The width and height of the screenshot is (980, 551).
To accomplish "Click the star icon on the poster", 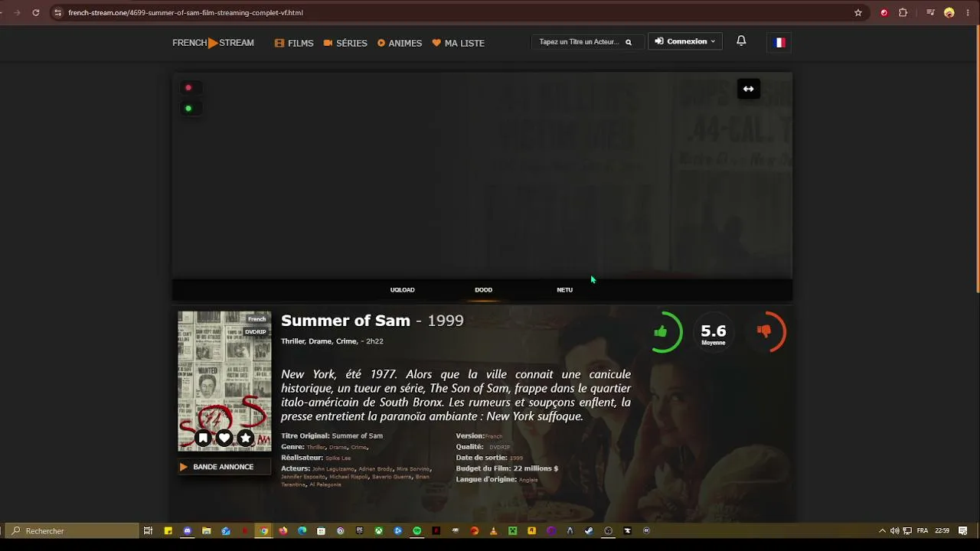I will (245, 438).
